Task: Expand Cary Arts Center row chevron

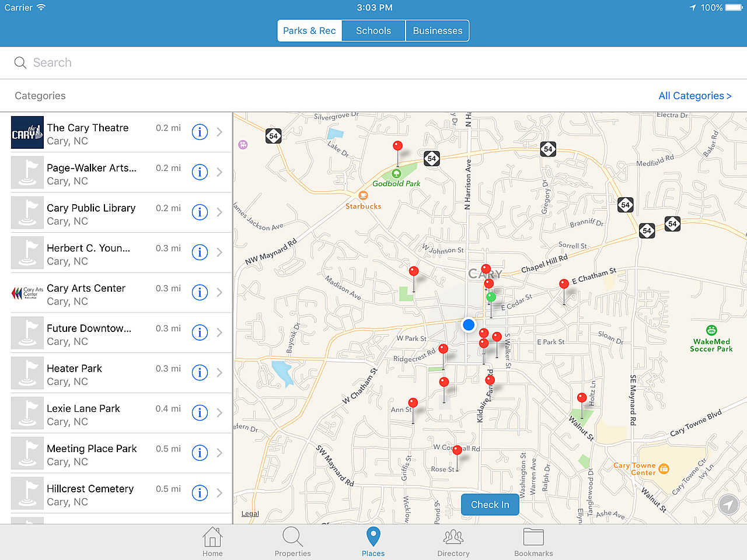Action: coord(219,293)
